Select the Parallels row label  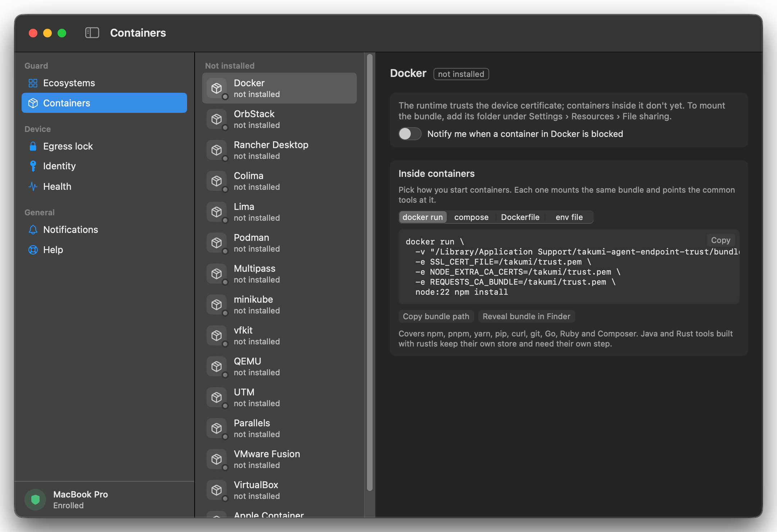click(x=252, y=423)
